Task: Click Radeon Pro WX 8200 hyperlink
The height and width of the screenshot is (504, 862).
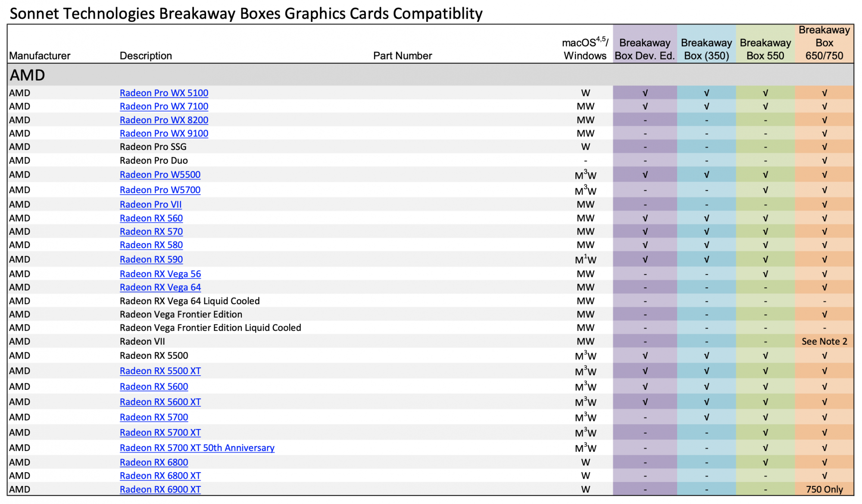Action: pos(164,120)
